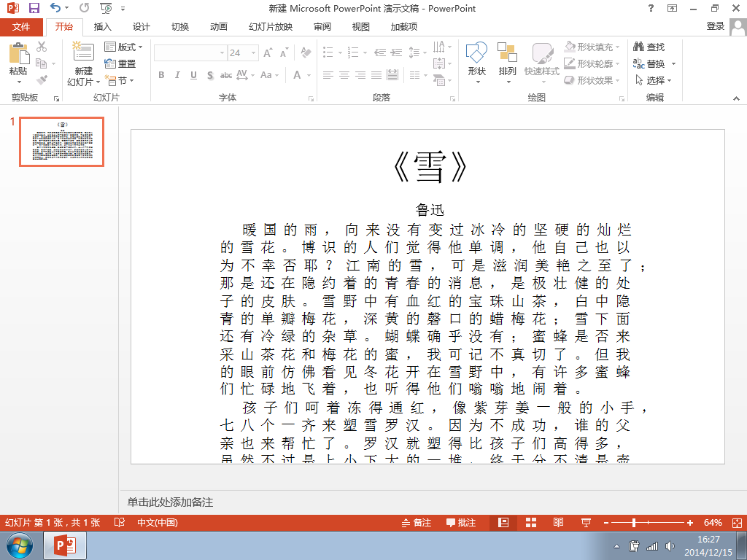The image size is (747, 560).
Task: Click the zoom out minus button
Action: coord(606,523)
